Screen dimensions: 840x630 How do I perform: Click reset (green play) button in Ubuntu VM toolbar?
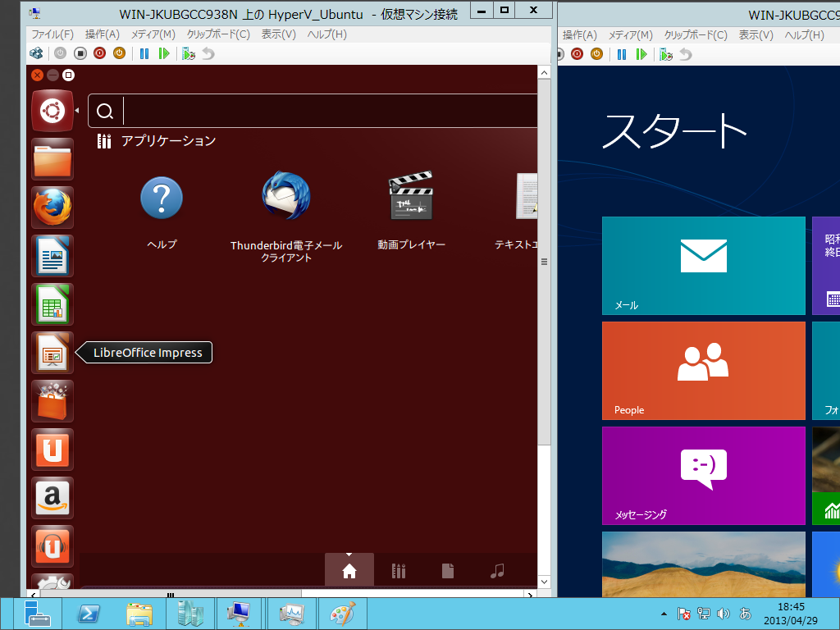[x=164, y=53]
